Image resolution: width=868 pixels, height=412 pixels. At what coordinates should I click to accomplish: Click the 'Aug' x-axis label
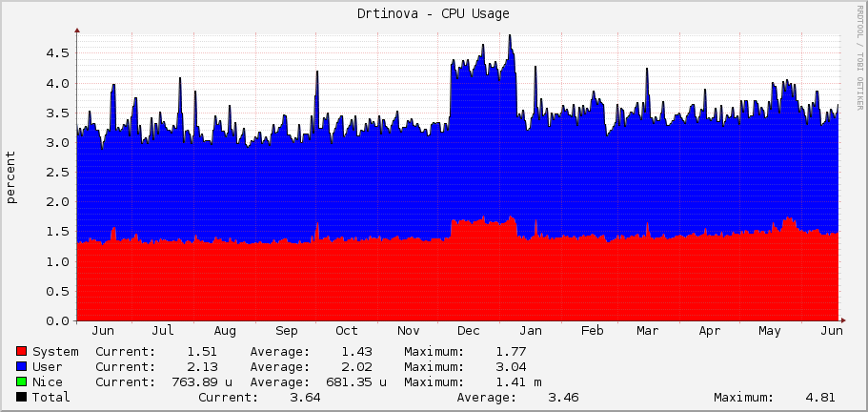pos(225,331)
